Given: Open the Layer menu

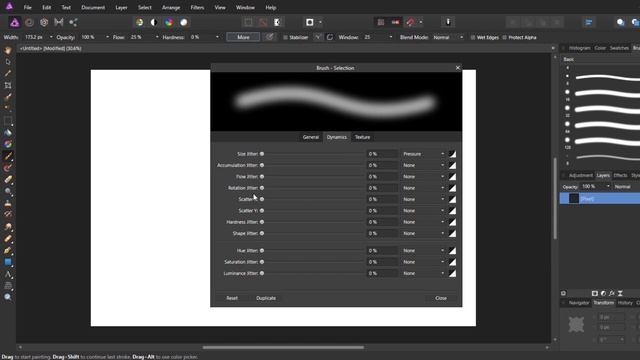Looking at the screenshot, I should coord(121,7).
